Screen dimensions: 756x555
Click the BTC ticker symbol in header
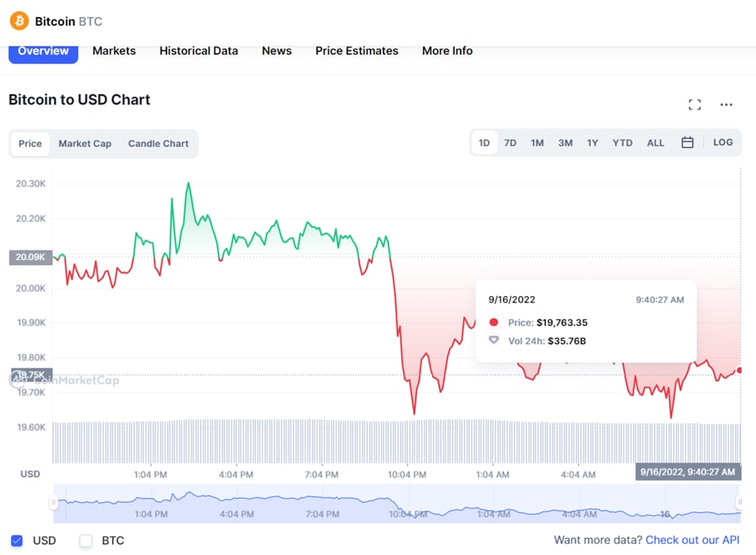coord(91,22)
